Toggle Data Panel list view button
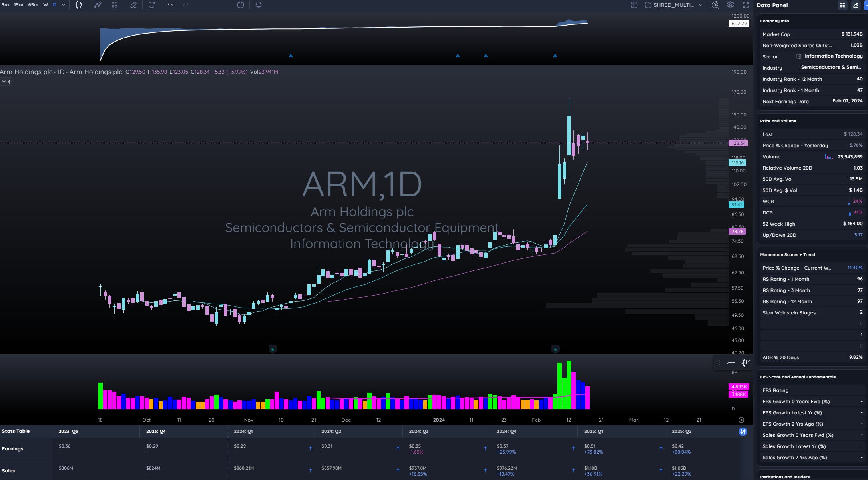 842,5
